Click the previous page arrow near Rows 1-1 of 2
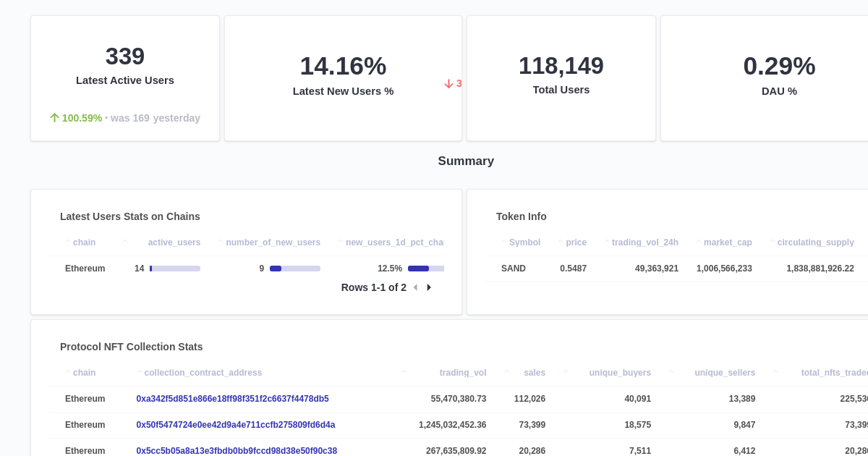 [x=415, y=287]
